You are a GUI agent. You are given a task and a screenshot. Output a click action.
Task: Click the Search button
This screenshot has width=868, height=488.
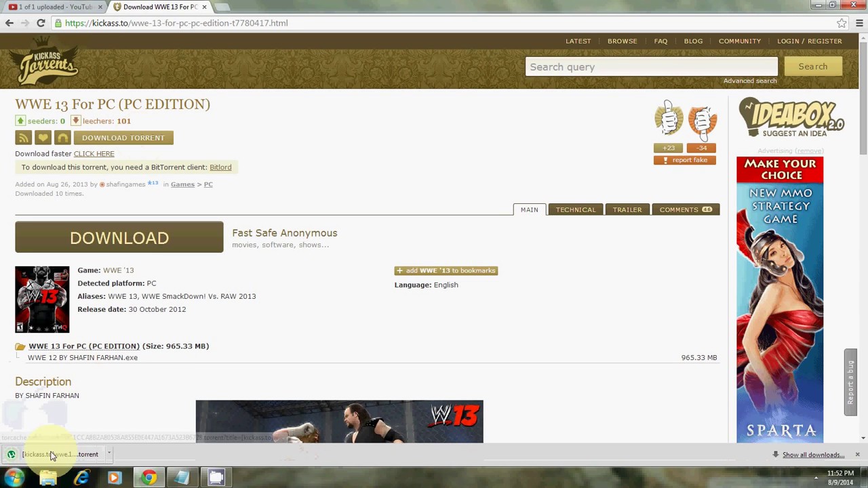(813, 66)
